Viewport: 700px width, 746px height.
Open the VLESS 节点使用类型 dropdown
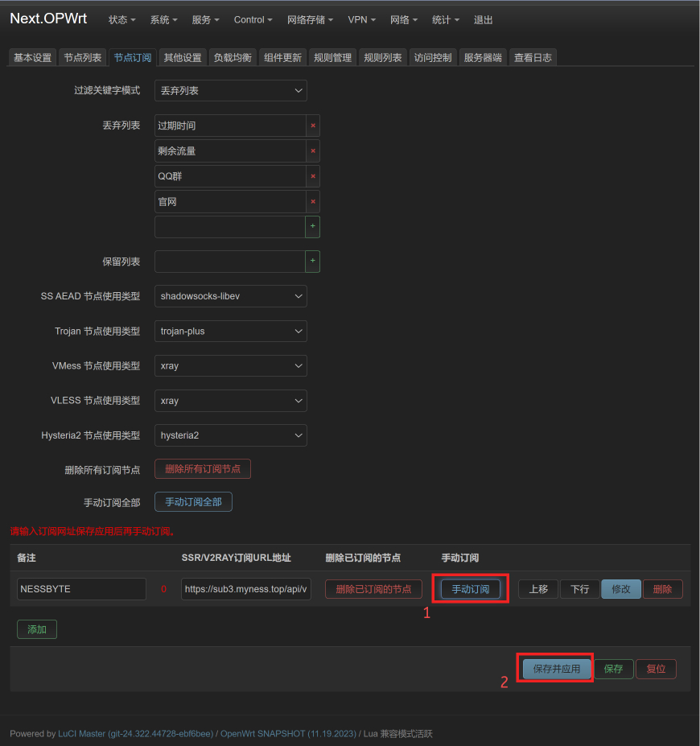[x=230, y=401]
